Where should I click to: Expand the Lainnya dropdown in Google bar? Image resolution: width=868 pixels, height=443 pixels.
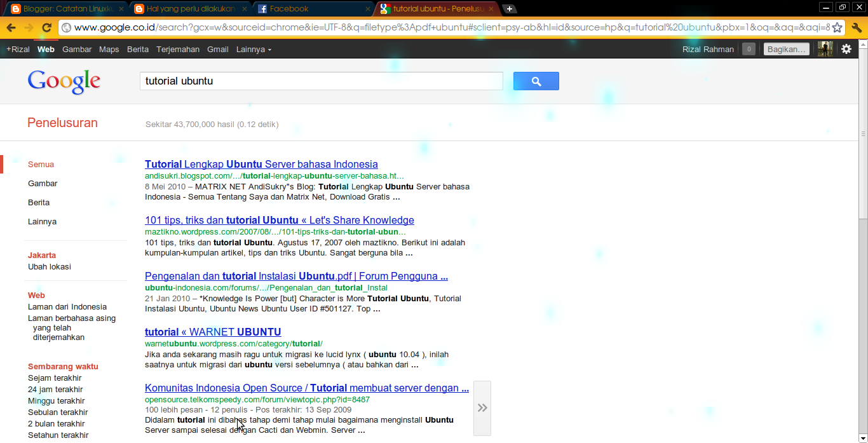(254, 49)
